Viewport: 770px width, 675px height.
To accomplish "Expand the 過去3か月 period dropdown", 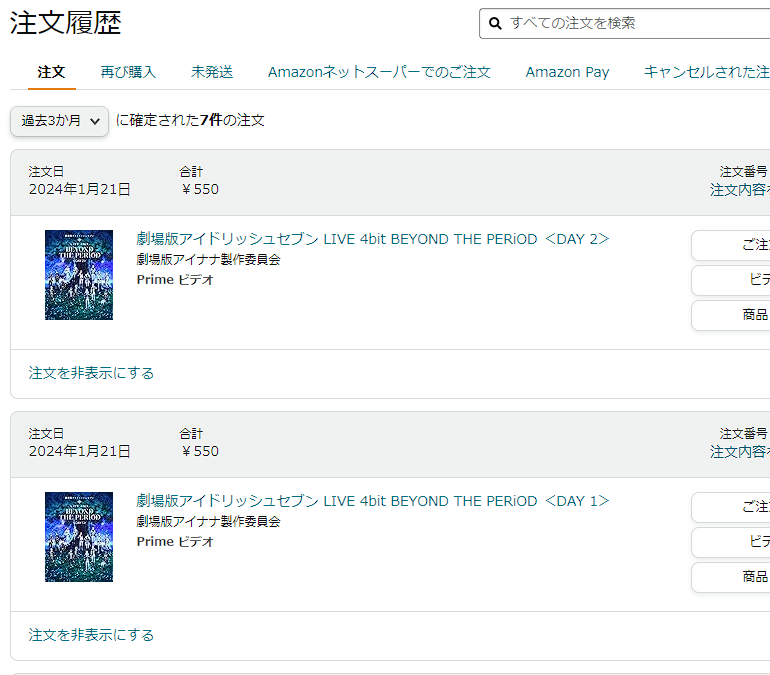I will click(x=59, y=121).
